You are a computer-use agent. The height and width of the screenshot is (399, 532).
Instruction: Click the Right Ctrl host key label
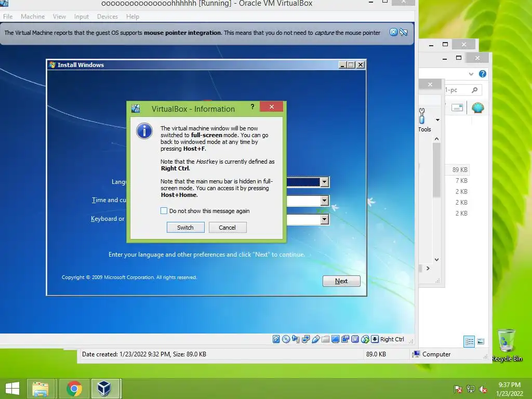click(x=392, y=339)
